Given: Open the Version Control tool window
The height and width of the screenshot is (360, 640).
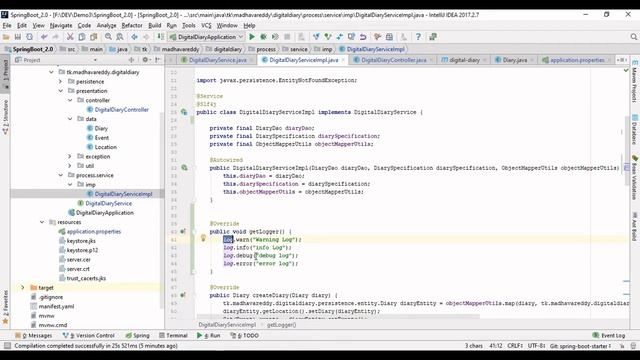Looking at the screenshot, I should coord(89,336).
